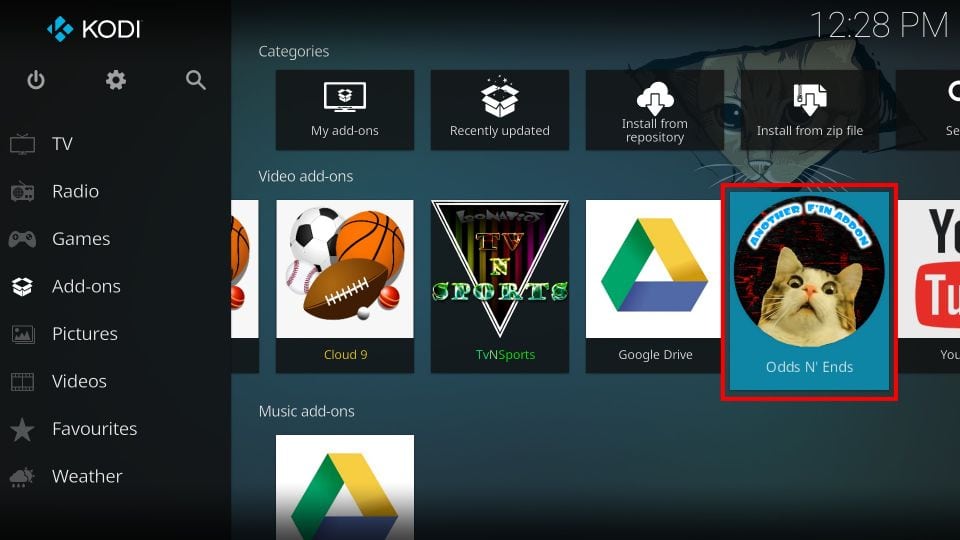Viewport: 960px width, 540px height.
Task: Click the Video add-ons heading
Action: (306, 176)
